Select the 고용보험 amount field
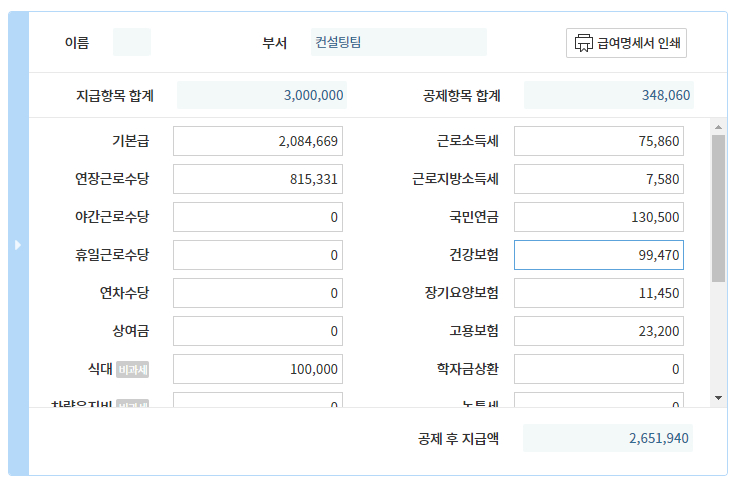 pos(599,331)
